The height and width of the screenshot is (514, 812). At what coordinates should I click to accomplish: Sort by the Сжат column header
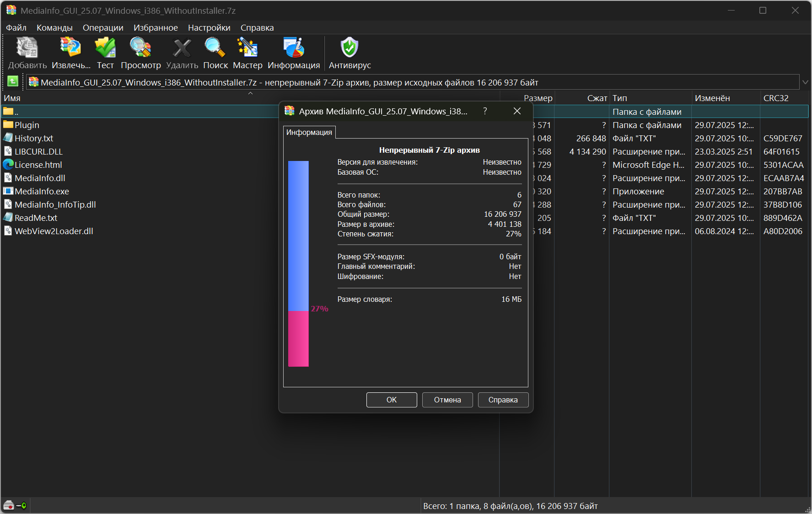click(581, 98)
